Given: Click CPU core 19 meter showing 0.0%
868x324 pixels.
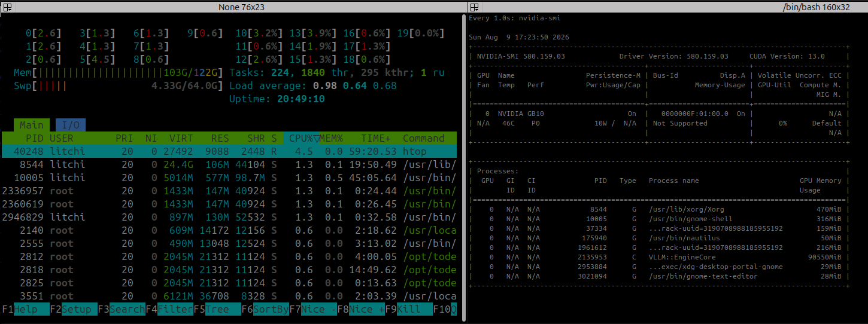Looking at the screenshot, I should (x=421, y=33).
